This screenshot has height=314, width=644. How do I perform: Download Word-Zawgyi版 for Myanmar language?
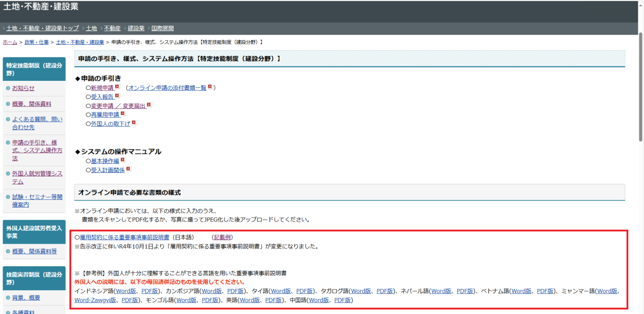click(96, 300)
